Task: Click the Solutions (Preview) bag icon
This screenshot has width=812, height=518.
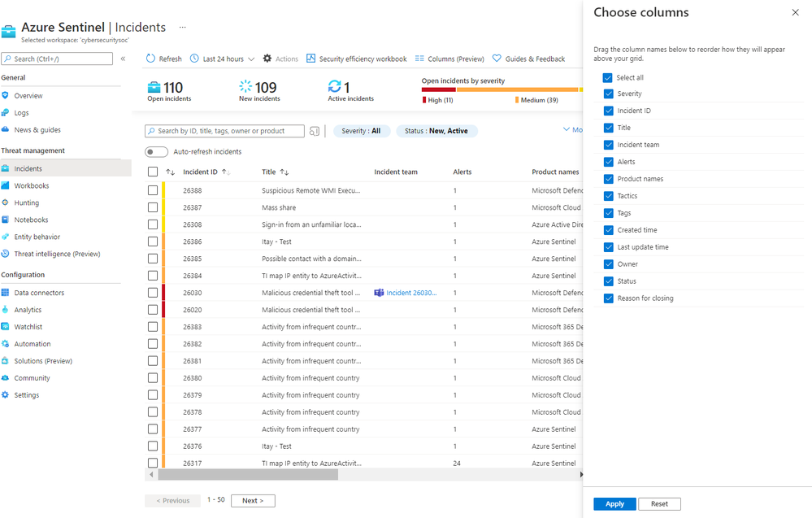Action: [5, 361]
